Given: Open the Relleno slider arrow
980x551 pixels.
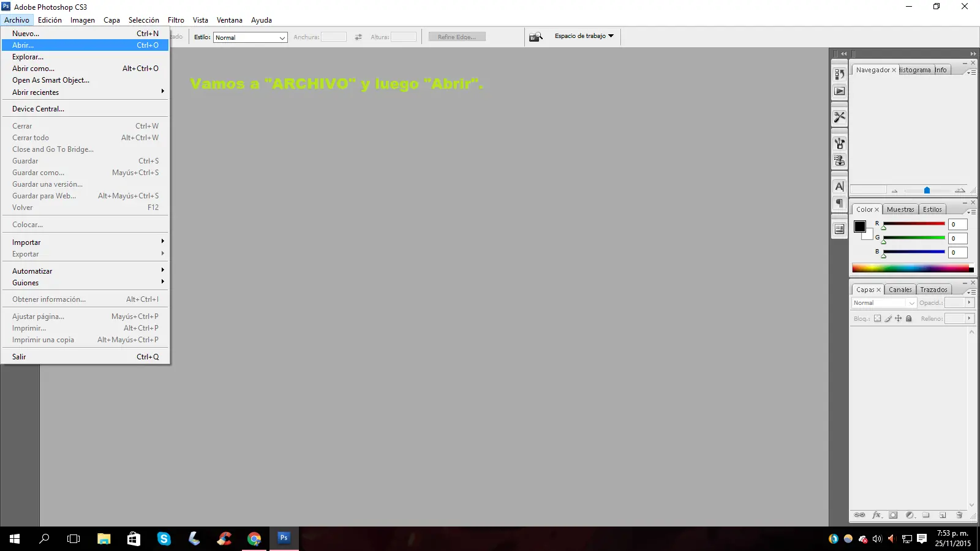Looking at the screenshot, I should click(969, 318).
